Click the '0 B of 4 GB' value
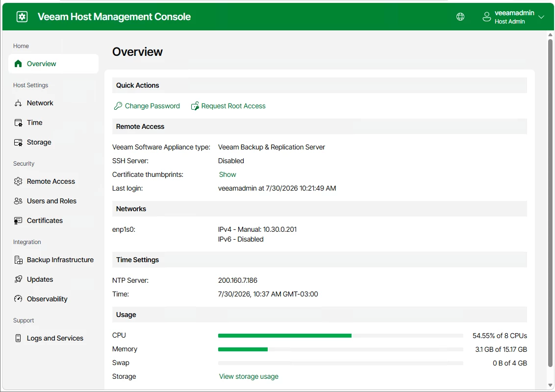This screenshot has height=392, width=555. tap(510, 363)
